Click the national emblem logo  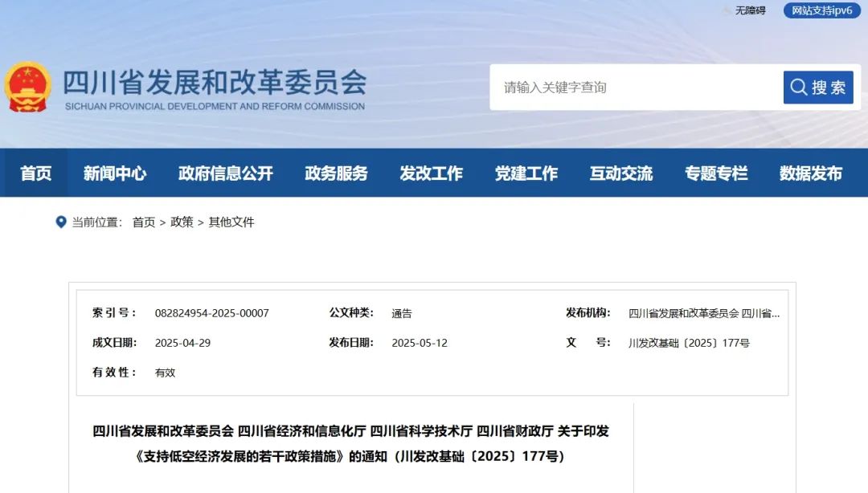click(x=27, y=87)
